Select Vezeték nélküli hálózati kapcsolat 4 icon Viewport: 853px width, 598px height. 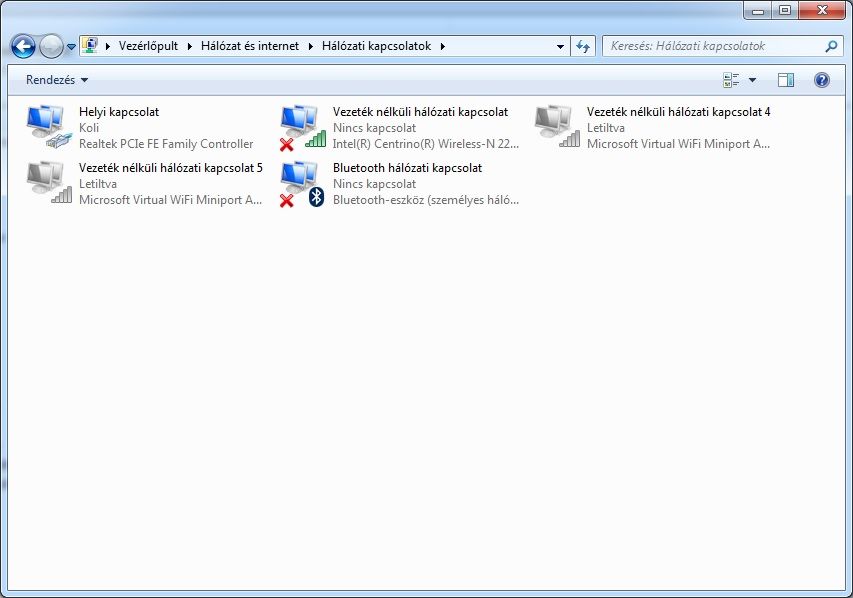click(x=557, y=127)
